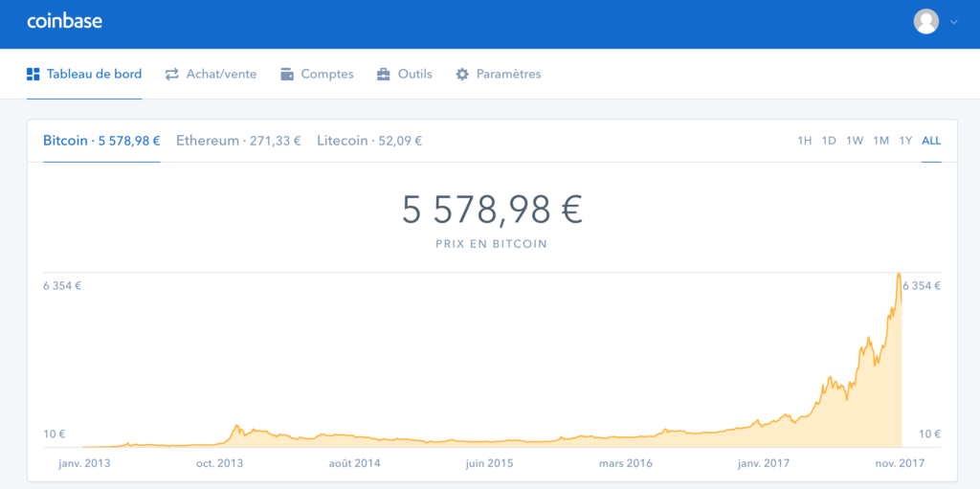Click the left 6 354 € axis label
980x489 pixels.
click(x=62, y=286)
